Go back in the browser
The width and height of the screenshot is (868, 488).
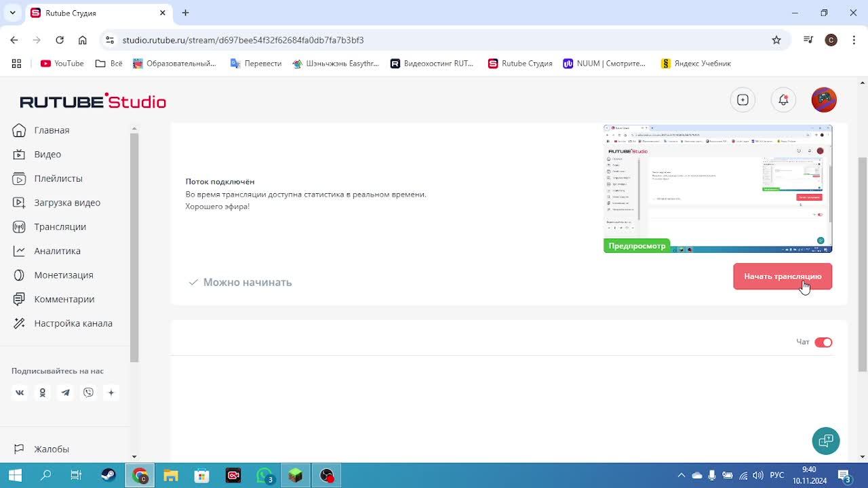pos(14,40)
